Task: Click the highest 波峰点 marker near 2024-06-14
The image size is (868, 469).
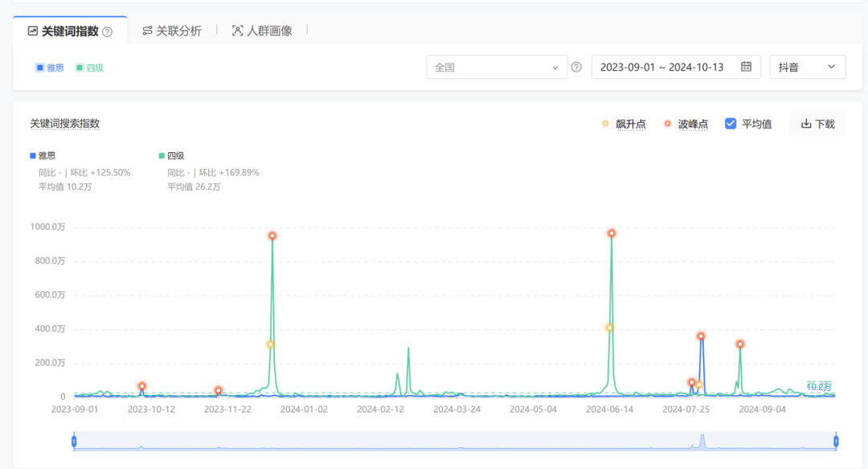Action: coord(611,234)
